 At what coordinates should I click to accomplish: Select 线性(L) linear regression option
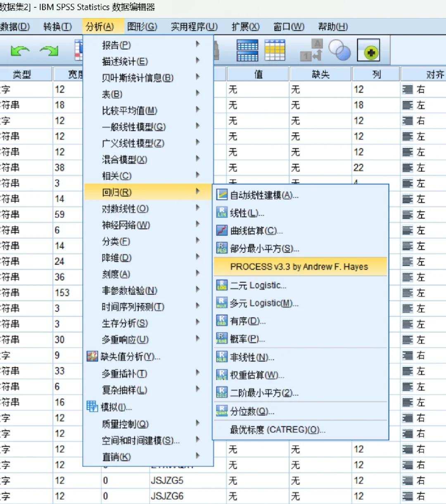pos(247,213)
